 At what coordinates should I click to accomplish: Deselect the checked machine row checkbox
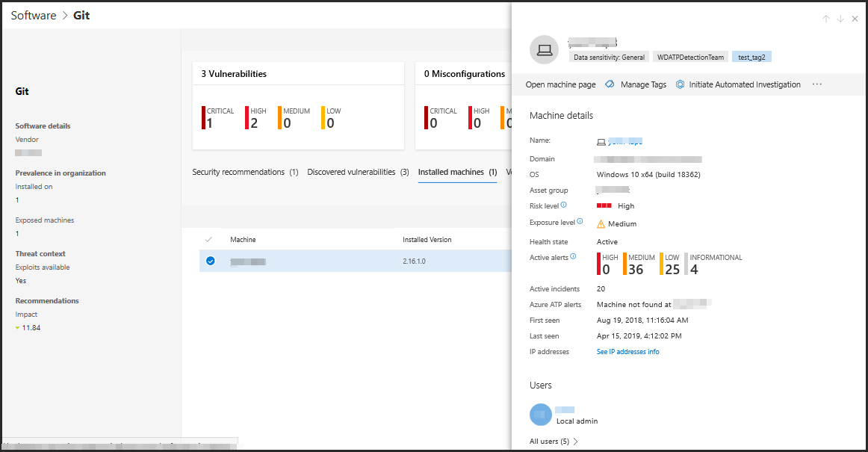210,261
